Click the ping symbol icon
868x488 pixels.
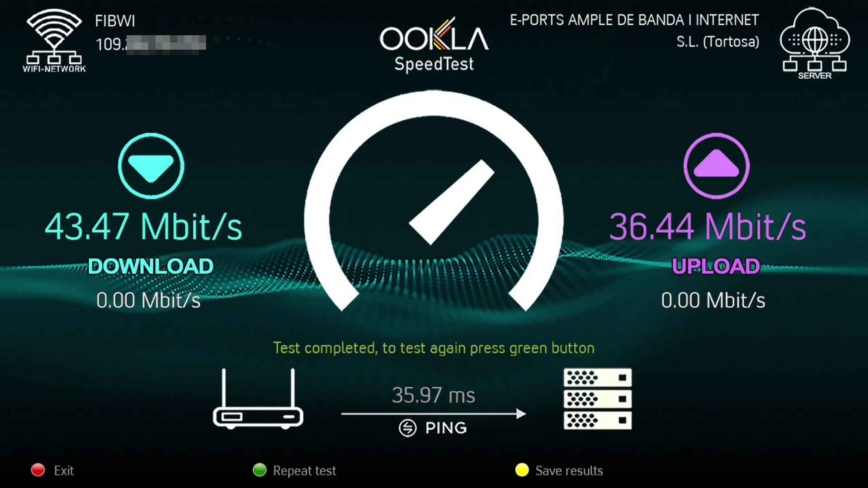(x=408, y=427)
